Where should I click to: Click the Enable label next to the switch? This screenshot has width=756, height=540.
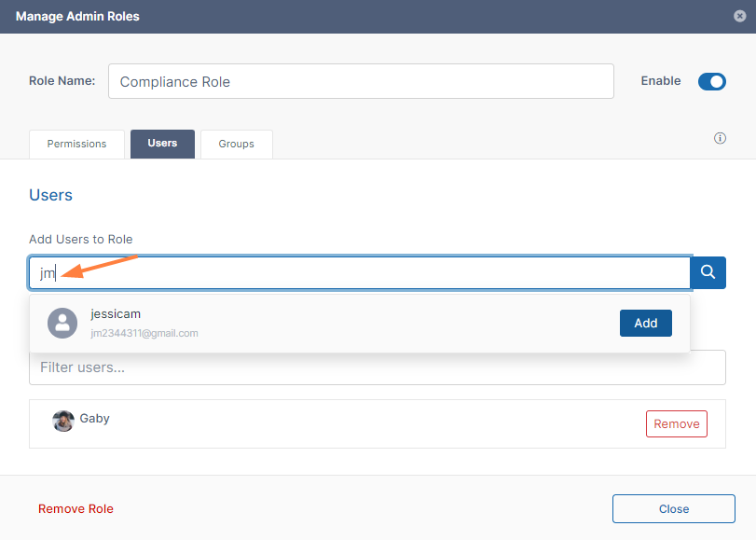pyautogui.click(x=660, y=81)
